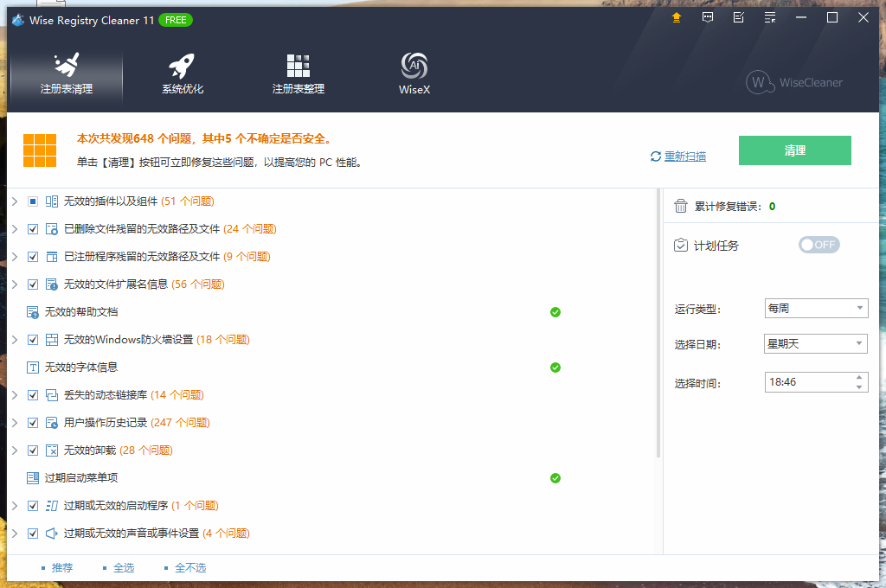
Task: Expand 已注册程序残留的无效路径及文件 row
Action: pos(15,257)
